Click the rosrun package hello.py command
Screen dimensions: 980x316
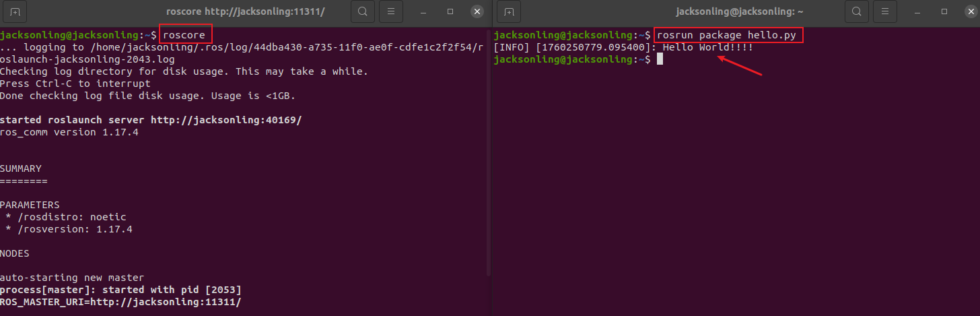[x=730, y=35]
